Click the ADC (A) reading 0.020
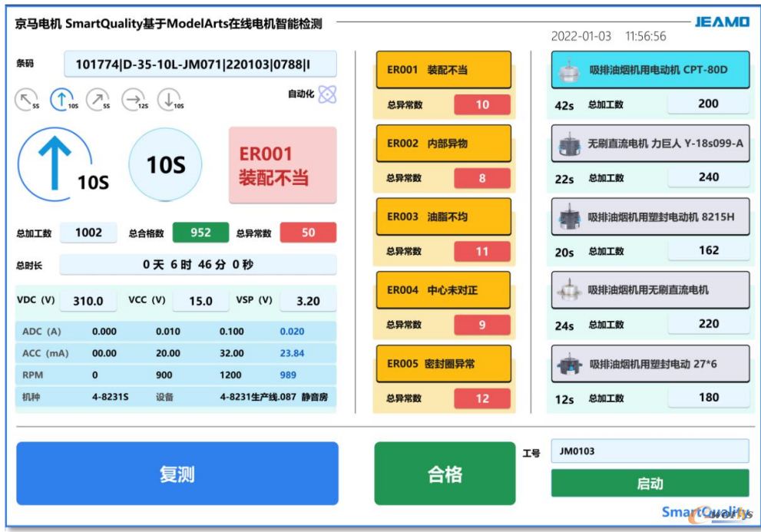This screenshot has width=761, height=532. 292,332
